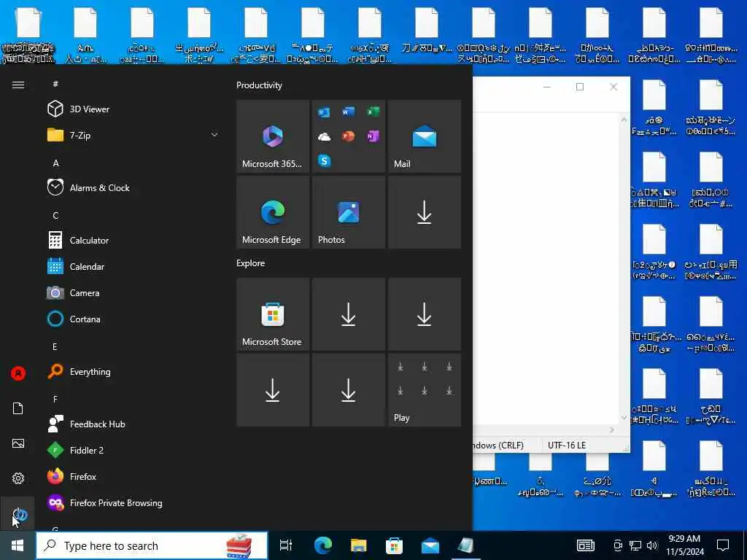Screen dimensions: 747x560
Task: Click the Outlook icon in Office tile
Action: pyautogui.click(x=324, y=112)
